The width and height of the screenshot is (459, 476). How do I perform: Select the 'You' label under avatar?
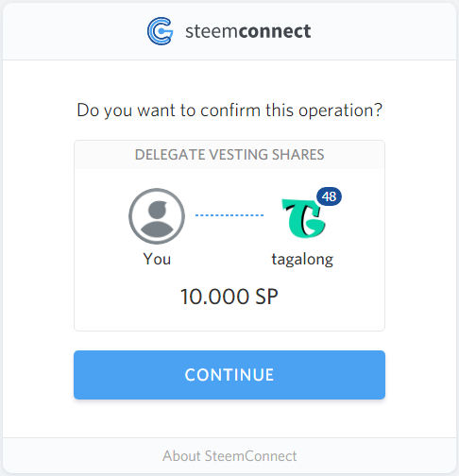click(x=157, y=259)
